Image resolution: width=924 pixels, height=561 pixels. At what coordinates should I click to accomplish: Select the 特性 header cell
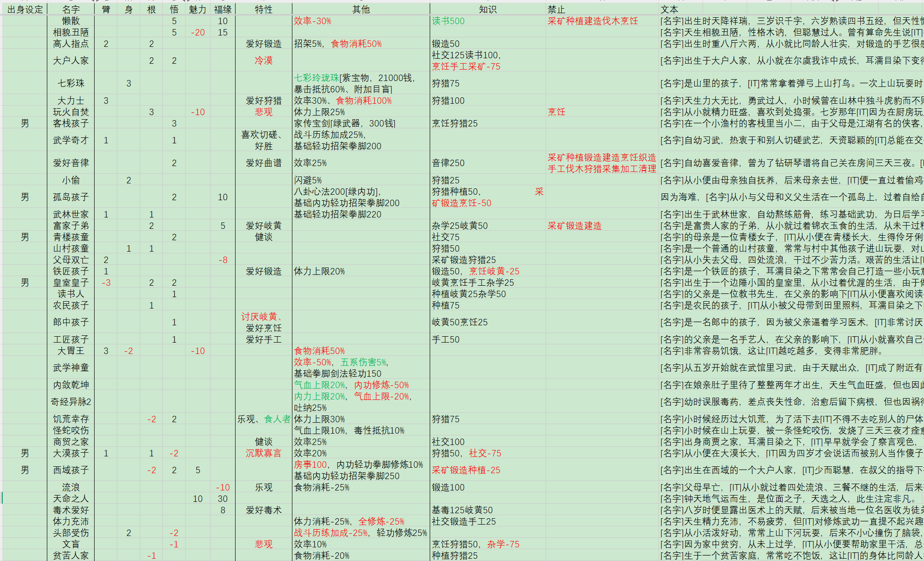coord(263,10)
